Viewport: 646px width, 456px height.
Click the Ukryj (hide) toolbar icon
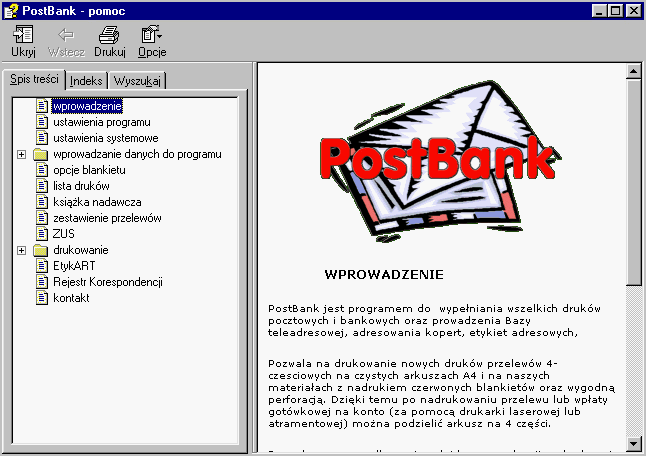point(23,35)
